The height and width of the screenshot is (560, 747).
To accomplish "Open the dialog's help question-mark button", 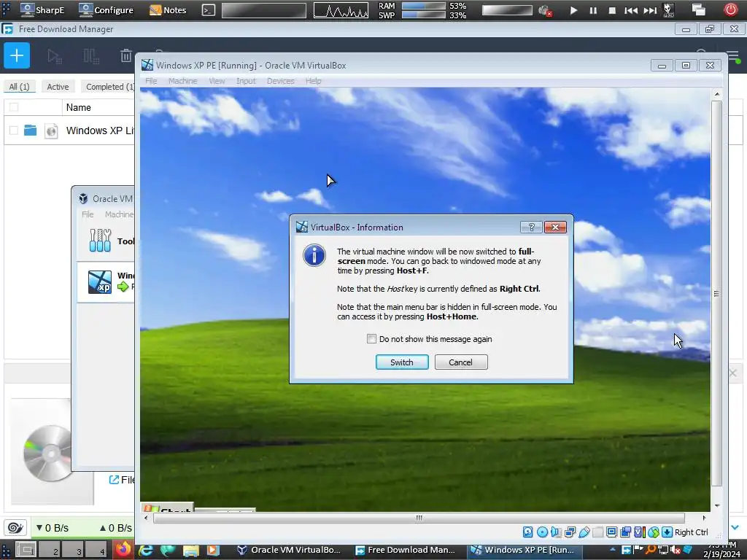I will [531, 227].
